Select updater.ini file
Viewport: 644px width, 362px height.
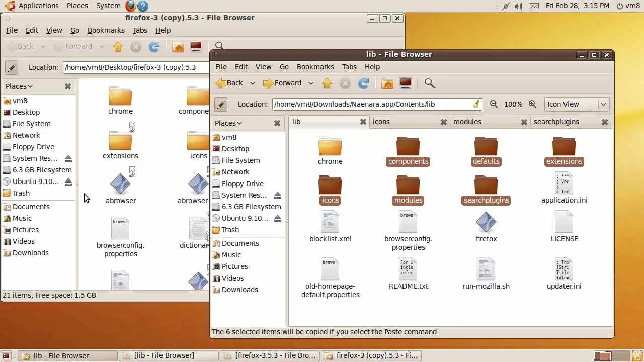click(x=564, y=274)
